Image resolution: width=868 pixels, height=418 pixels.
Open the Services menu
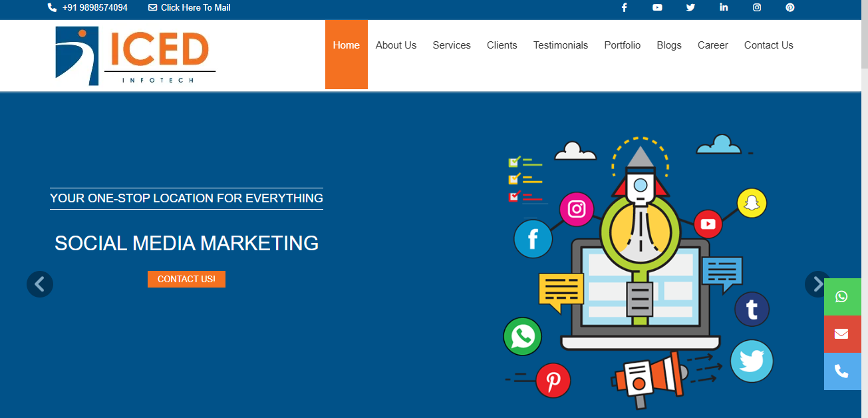coord(452,46)
